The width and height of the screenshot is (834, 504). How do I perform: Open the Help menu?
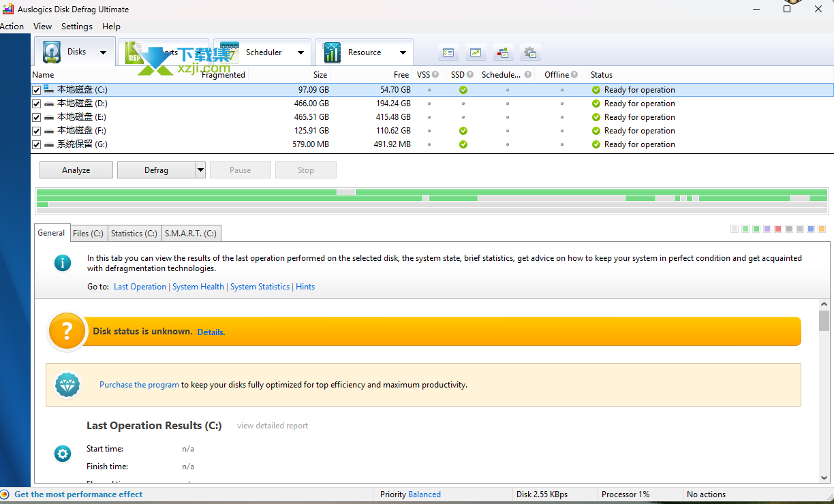tap(111, 27)
